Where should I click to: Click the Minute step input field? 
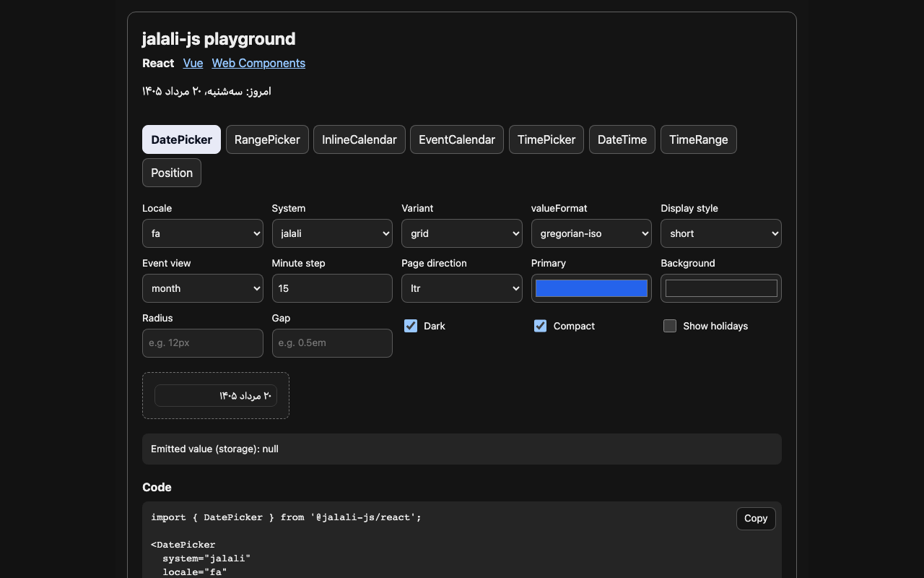point(332,288)
